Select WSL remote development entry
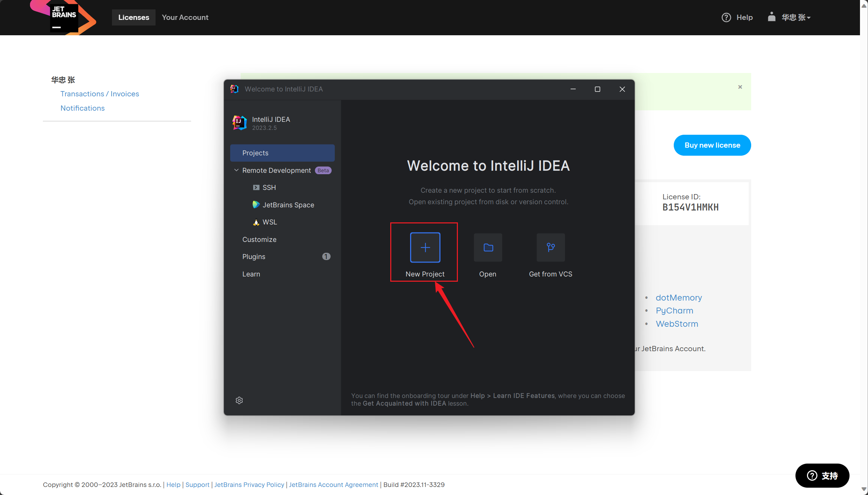The image size is (868, 495). click(x=269, y=222)
